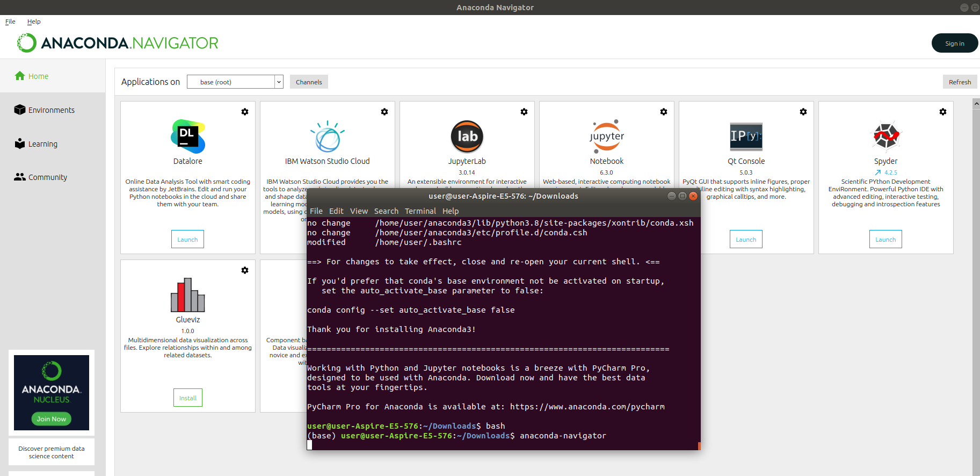The image size is (980, 476).
Task: Click the Jupyter Notebook logo
Action: click(x=607, y=136)
